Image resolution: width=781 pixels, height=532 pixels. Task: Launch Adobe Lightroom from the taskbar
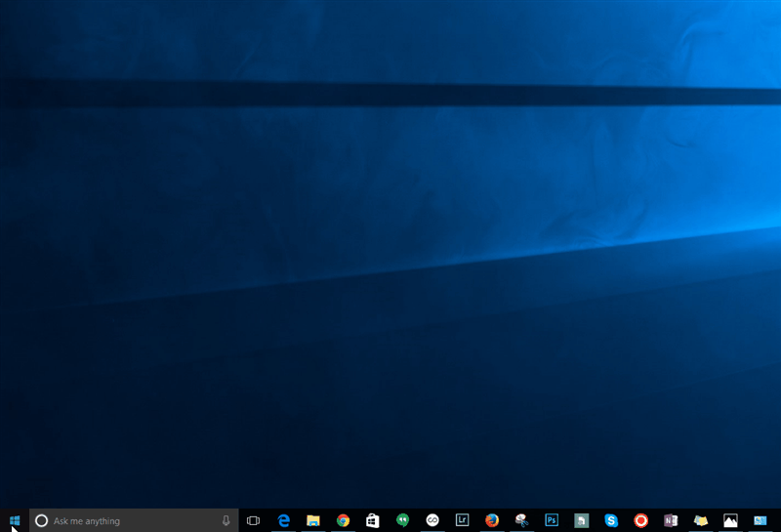462,520
